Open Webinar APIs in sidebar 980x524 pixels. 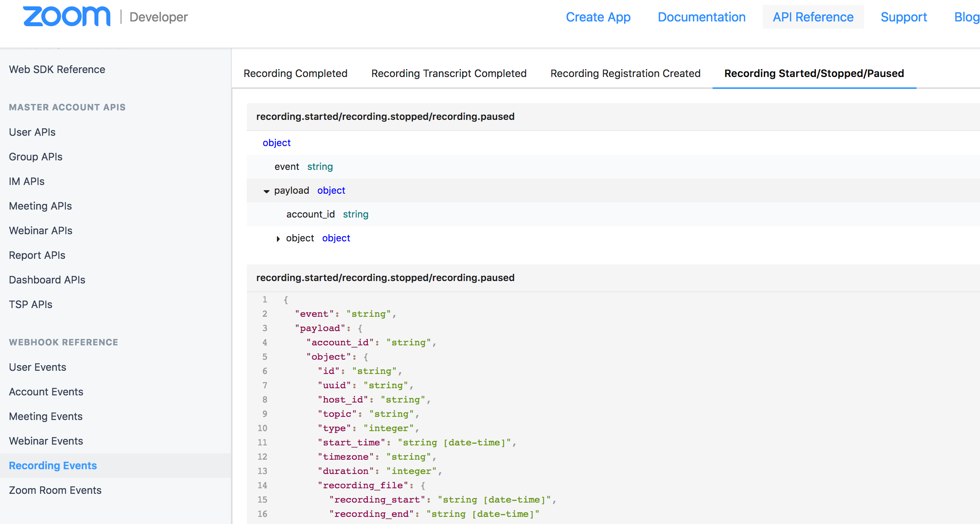[x=41, y=231]
